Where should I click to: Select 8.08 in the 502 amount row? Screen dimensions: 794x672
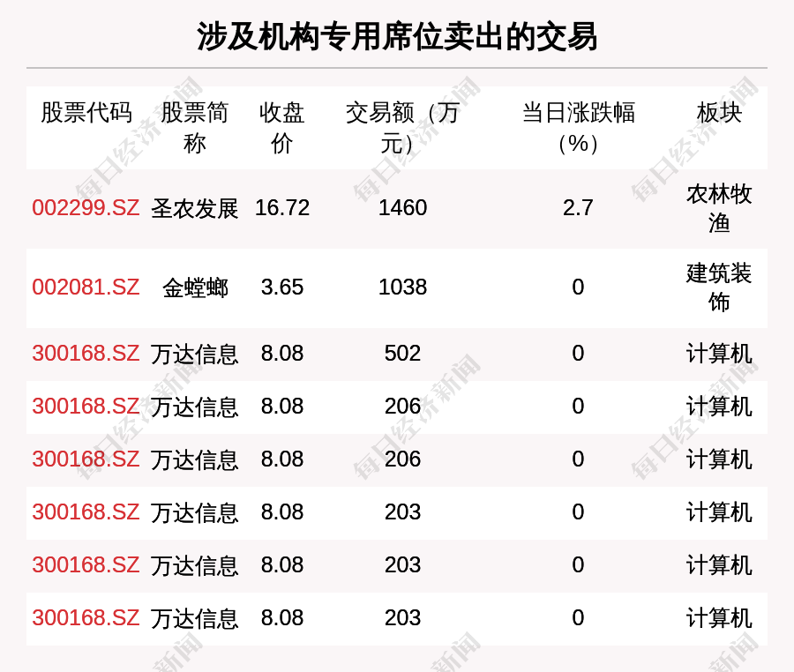coord(282,354)
